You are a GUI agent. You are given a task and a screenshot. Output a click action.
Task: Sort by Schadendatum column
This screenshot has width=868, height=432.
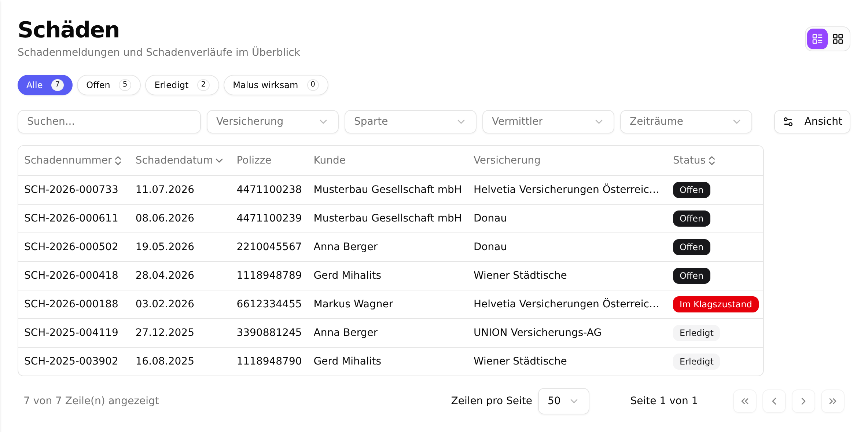pyautogui.click(x=179, y=160)
